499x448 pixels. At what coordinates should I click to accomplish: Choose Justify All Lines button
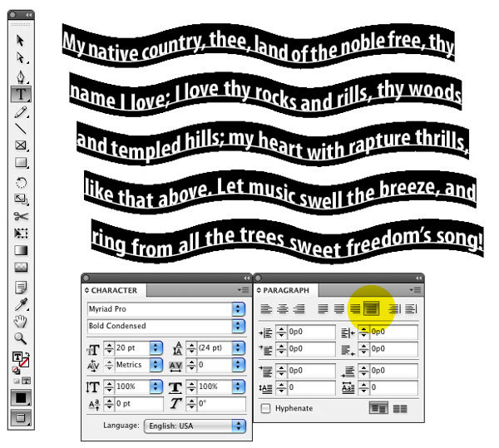click(x=371, y=308)
